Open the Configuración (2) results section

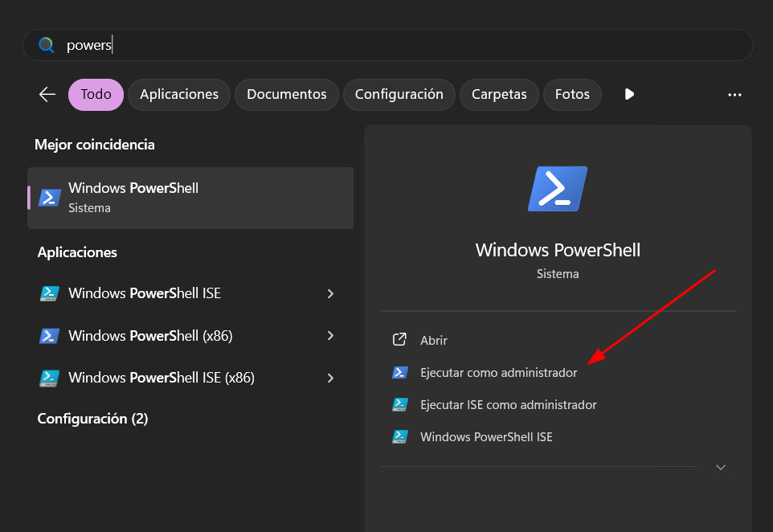tap(92, 419)
